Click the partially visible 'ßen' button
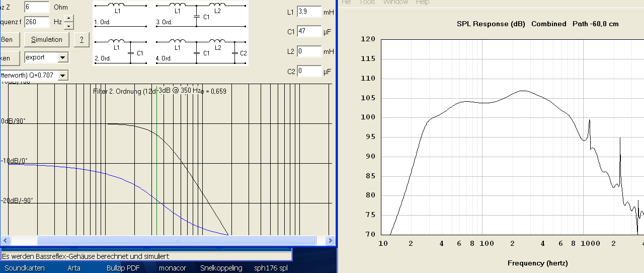This screenshot has height=273, width=644. 10,40
